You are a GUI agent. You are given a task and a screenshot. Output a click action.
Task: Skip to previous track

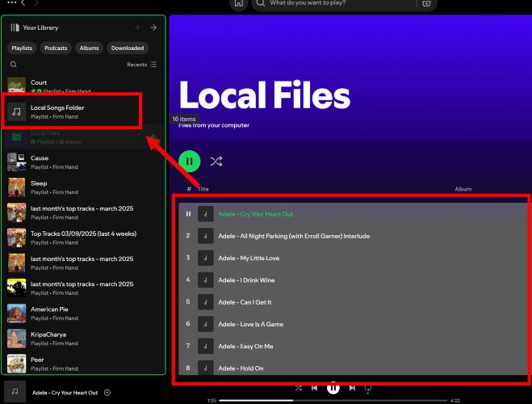point(314,388)
